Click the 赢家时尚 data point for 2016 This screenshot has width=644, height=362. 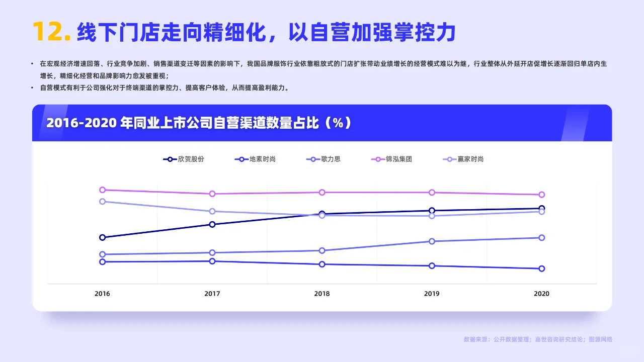tap(102, 202)
